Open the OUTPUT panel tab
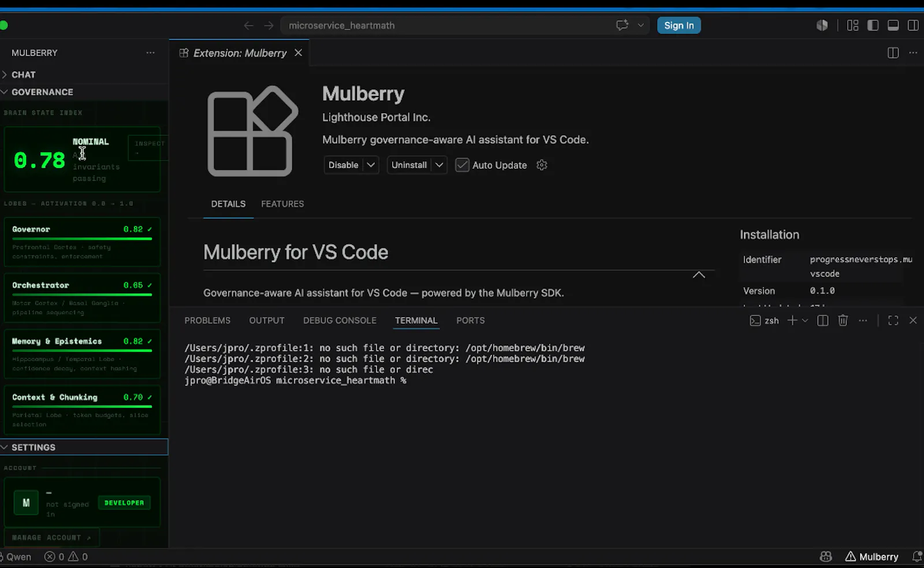924x568 pixels. (267, 320)
